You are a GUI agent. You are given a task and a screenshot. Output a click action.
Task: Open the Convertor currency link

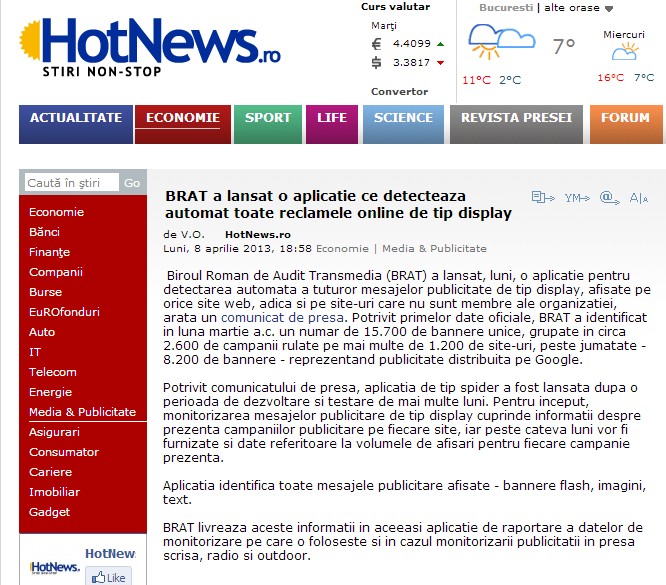click(x=399, y=92)
